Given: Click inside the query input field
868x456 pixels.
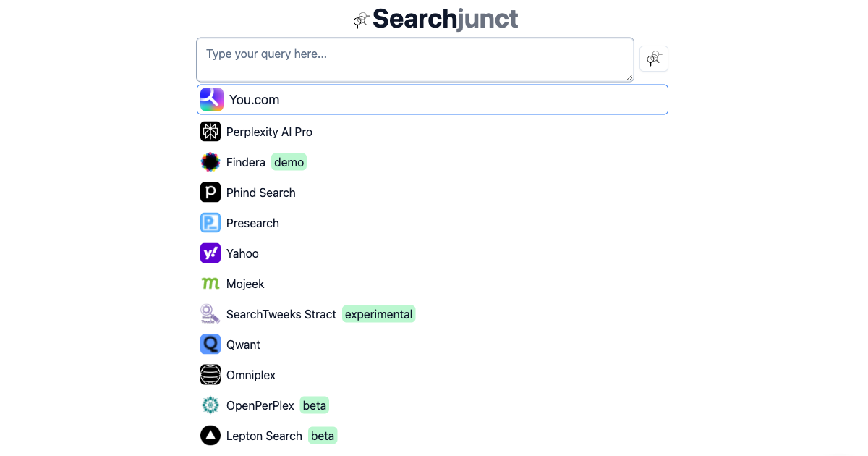Looking at the screenshot, I should (414, 59).
